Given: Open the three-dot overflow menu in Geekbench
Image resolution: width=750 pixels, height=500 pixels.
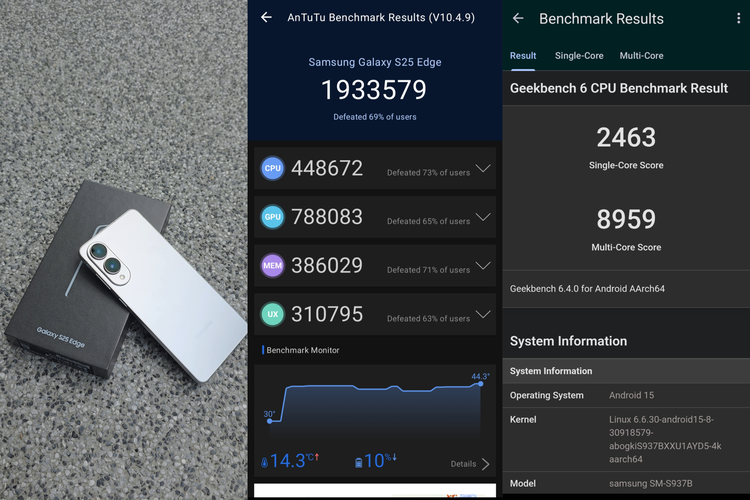Looking at the screenshot, I should coord(739,18).
